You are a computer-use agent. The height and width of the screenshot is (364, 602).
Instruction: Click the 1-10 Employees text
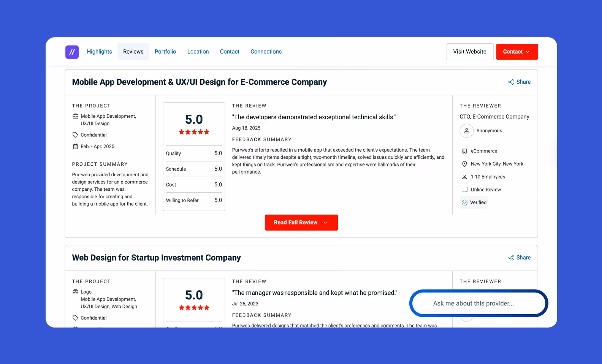click(x=488, y=177)
